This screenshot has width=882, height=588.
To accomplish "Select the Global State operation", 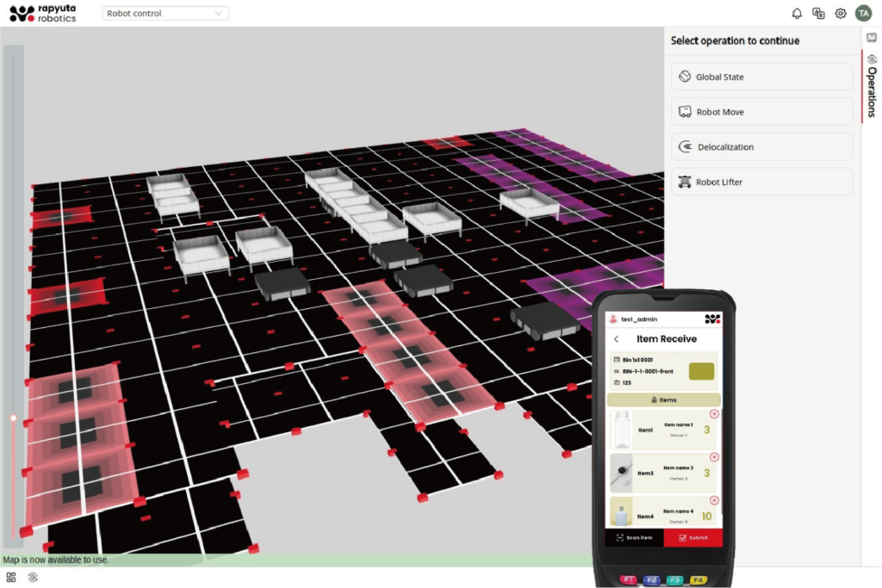I will point(761,77).
